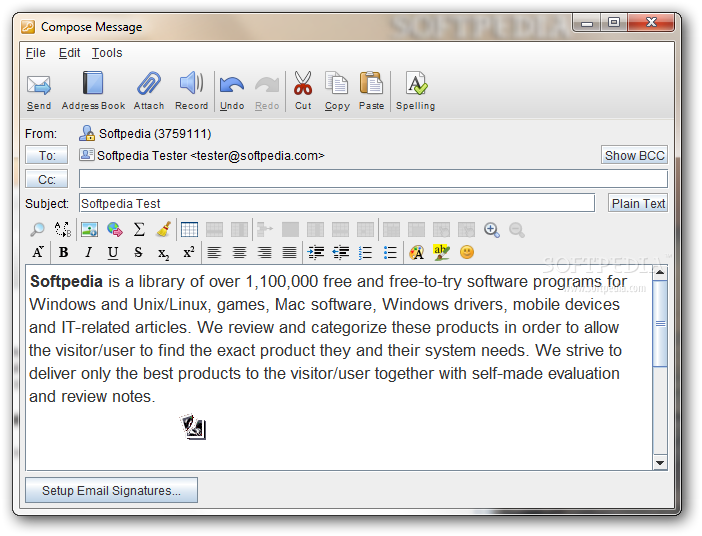The image size is (702, 536).
Task: Attach a file with the paperclip
Action: click(149, 91)
